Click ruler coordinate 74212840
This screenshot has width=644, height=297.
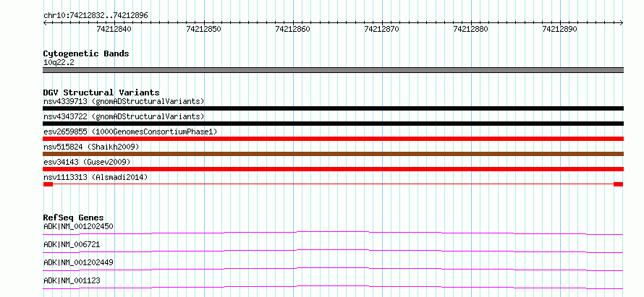tap(114, 29)
